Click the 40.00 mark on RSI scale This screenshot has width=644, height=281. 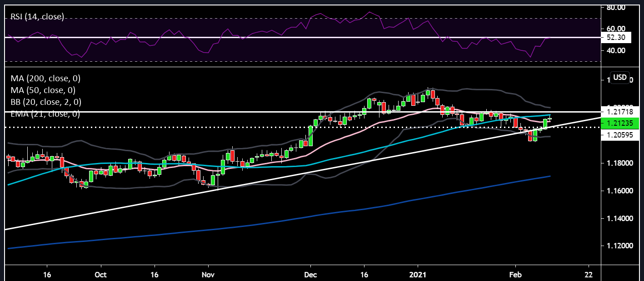(617, 51)
